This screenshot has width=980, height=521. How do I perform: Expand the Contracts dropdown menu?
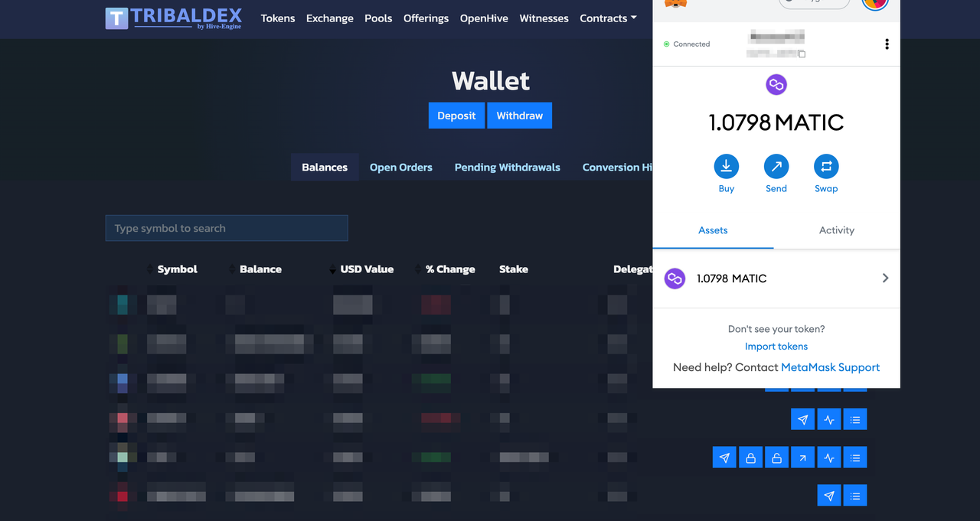pos(608,18)
